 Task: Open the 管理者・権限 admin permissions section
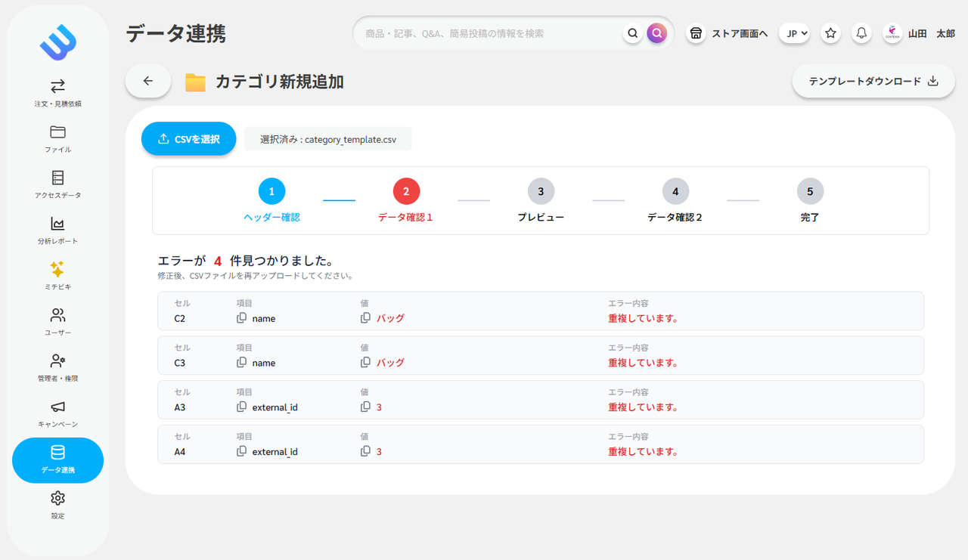coord(57,369)
